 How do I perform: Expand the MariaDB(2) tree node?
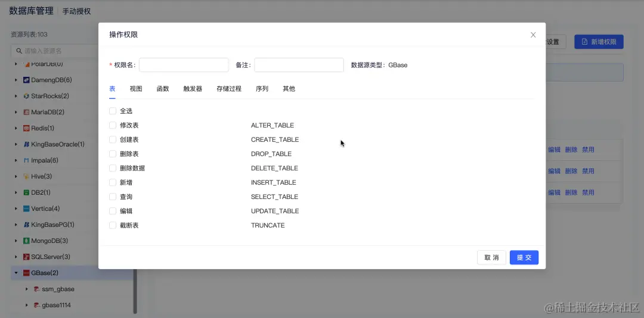tap(16, 112)
